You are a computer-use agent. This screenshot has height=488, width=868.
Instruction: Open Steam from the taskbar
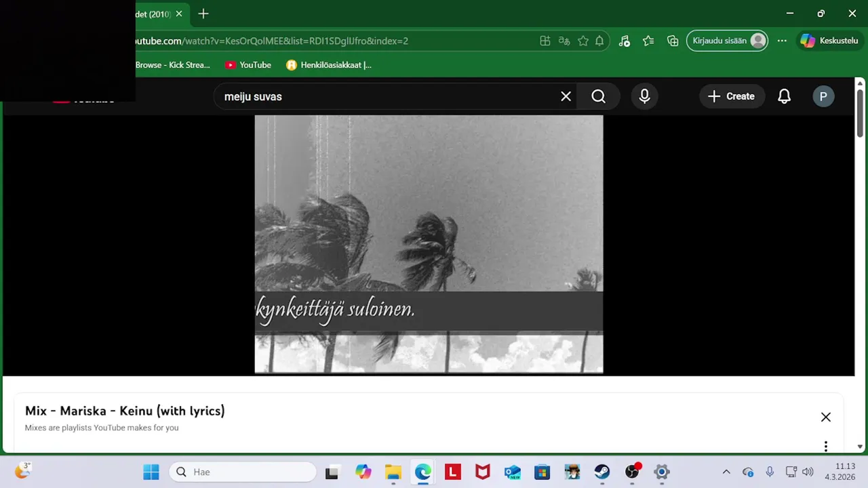(602, 472)
